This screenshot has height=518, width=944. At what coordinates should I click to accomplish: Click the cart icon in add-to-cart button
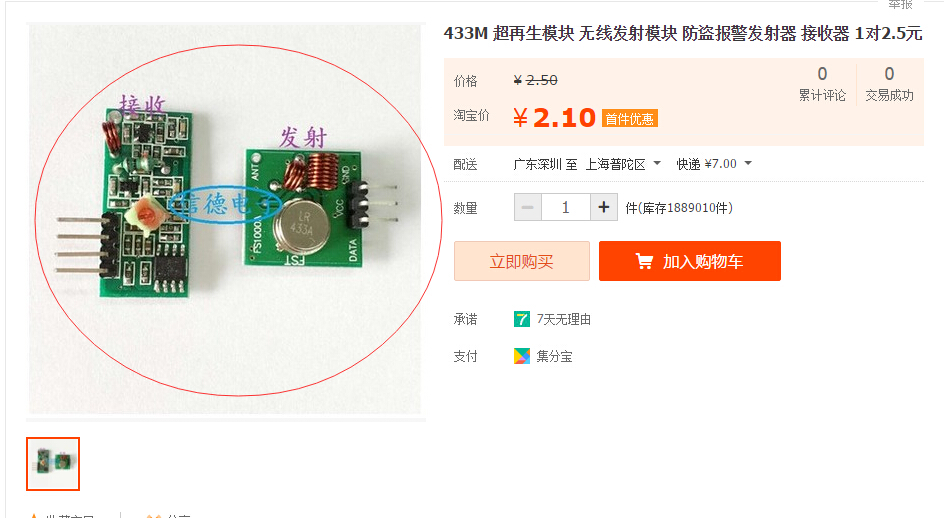(x=644, y=261)
